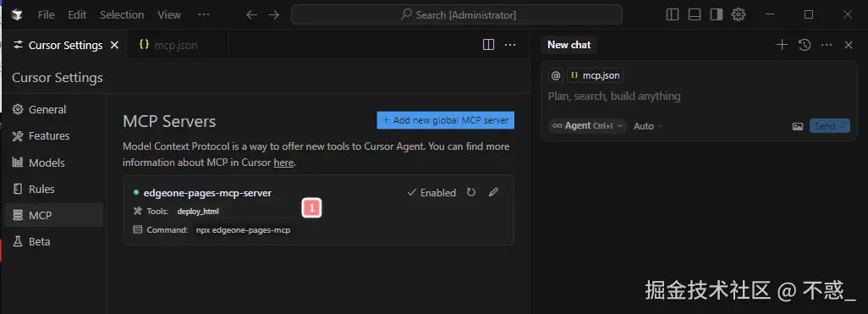The image size is (868, 314).
Task: Go back with the left arrow
Action: click(x=252, y=15)
